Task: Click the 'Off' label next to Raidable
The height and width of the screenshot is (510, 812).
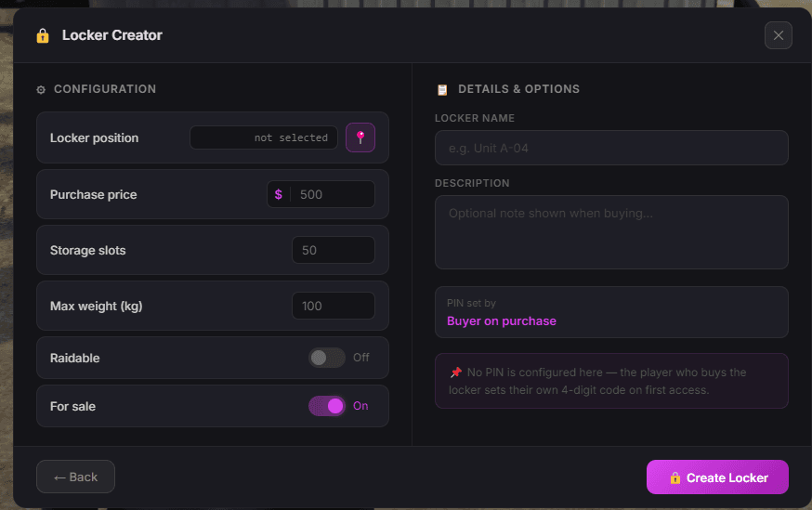Action: [x=361, y=358]
